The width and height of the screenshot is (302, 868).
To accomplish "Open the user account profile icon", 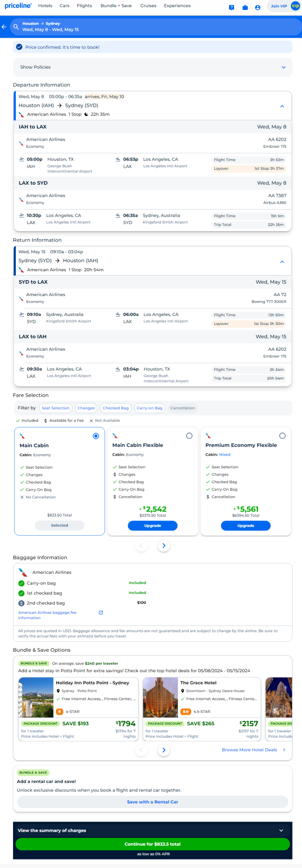I will coord(257,7).
